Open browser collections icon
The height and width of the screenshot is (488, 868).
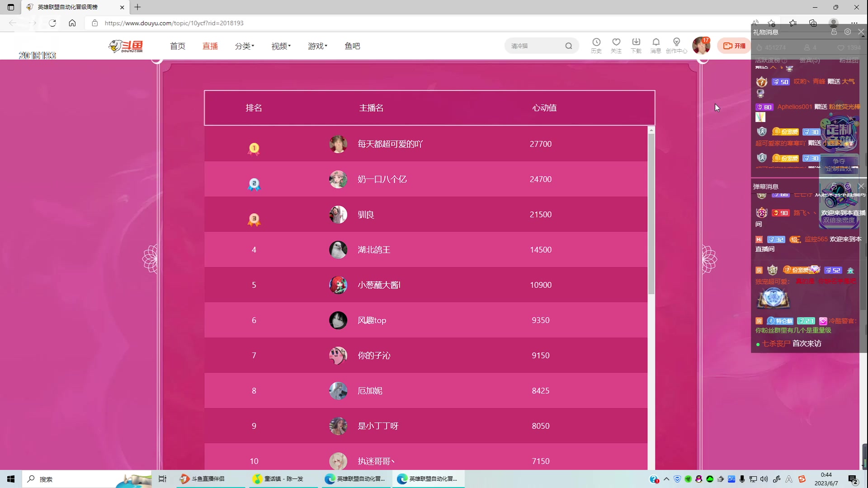pos(813,23)
